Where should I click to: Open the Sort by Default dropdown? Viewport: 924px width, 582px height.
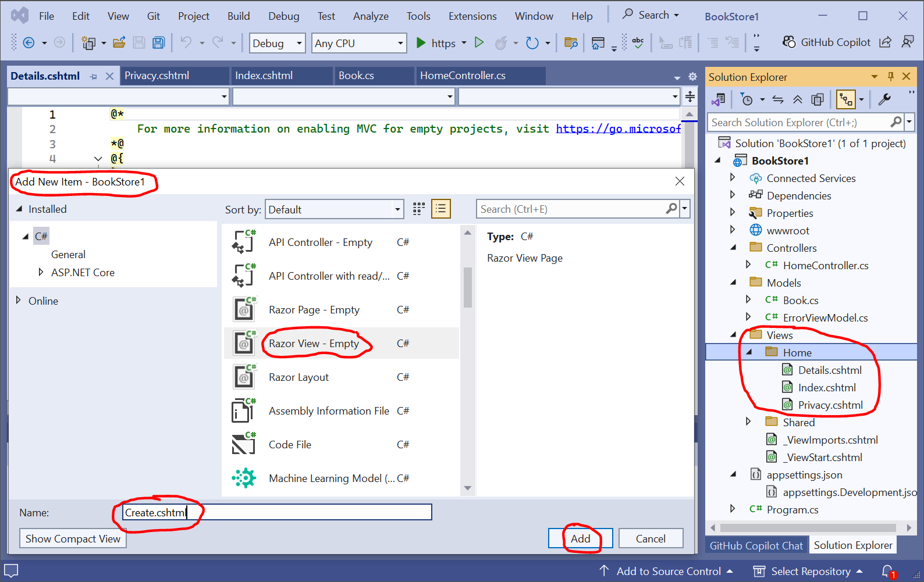pyautogui.click(x=335, y=209)
